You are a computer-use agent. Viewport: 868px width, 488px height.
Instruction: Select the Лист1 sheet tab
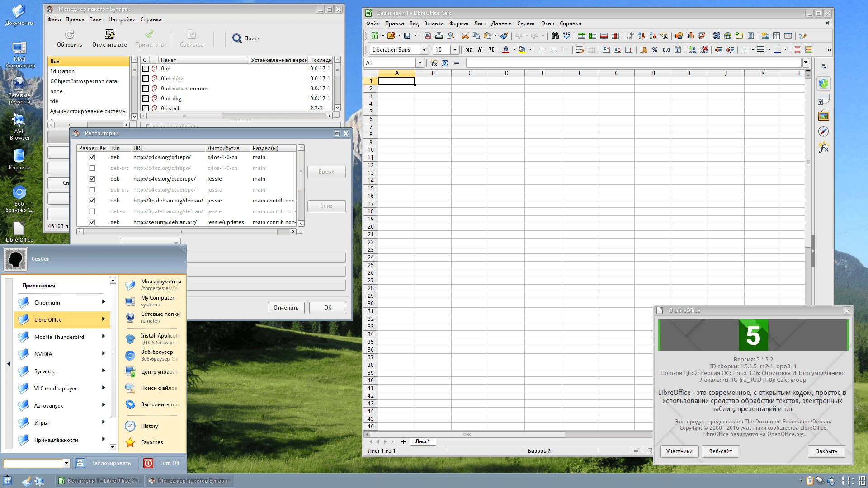[423, 441]
